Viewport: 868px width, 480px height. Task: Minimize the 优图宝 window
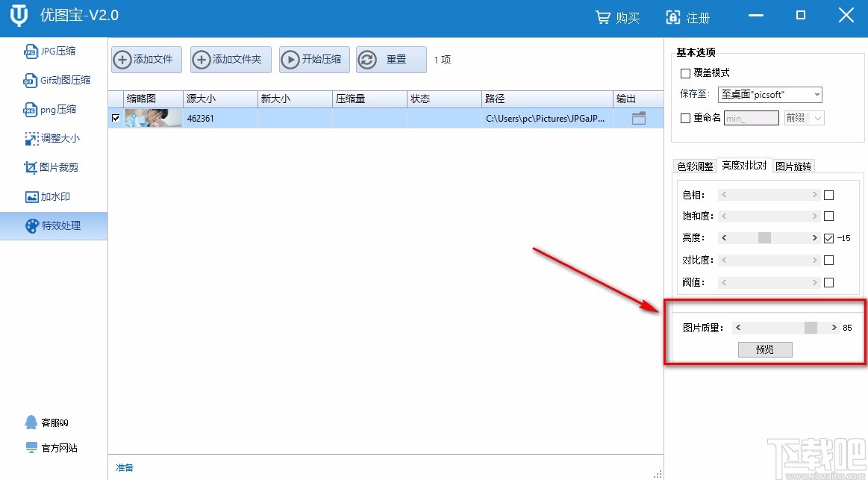pyautogui.click(x=755, y=16)
